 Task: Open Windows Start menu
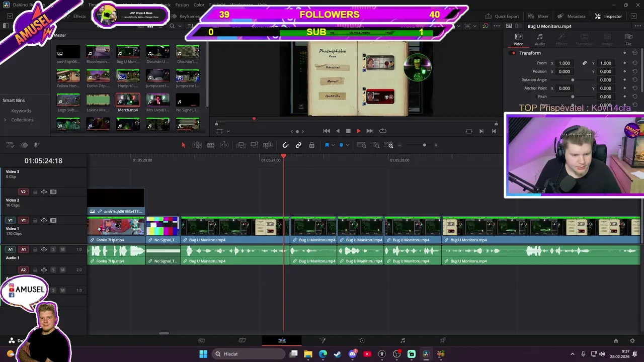pyautogui.click(x=203, y=354)
